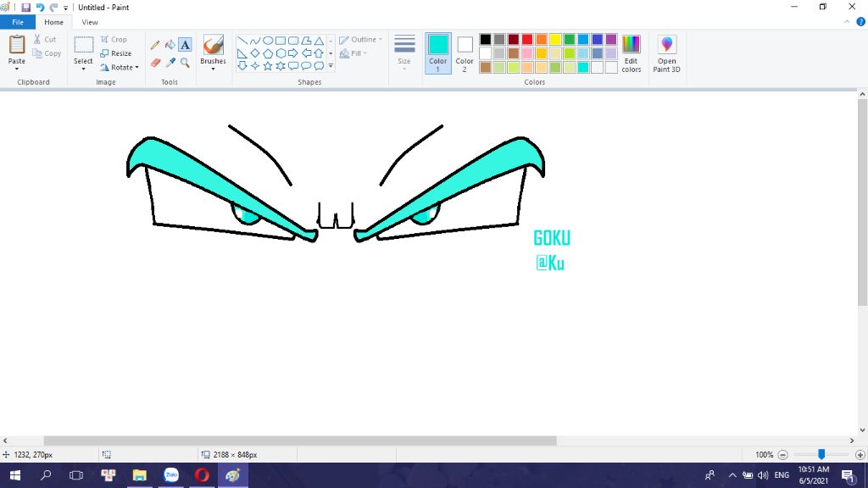Image resolution: width=868 pixels, height=488 pixels.
Task: Open Customize Quick Access Toolbar arrow
Action: click(65, 8)
